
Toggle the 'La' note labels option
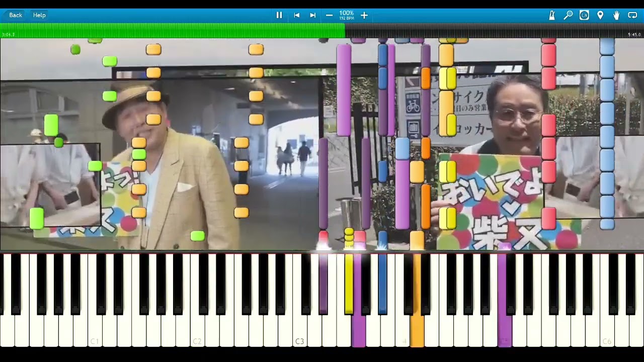point(584,15)
